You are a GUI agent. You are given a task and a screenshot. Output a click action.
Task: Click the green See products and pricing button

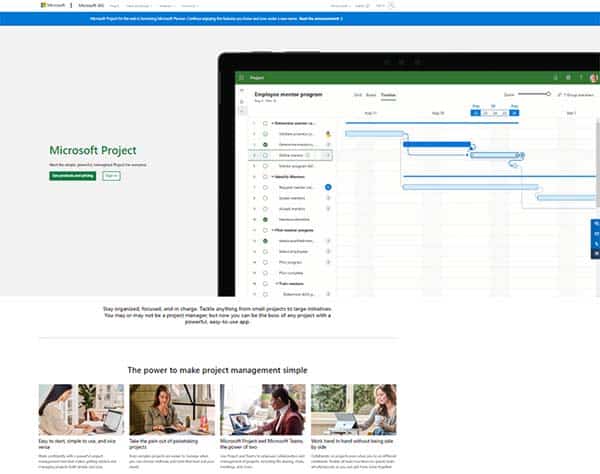pos(72,176)
